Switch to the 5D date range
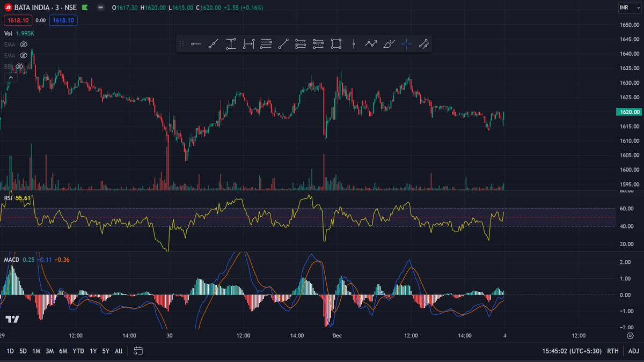The width and height of the screenshot is (644, 362). [x=23, y=351]
